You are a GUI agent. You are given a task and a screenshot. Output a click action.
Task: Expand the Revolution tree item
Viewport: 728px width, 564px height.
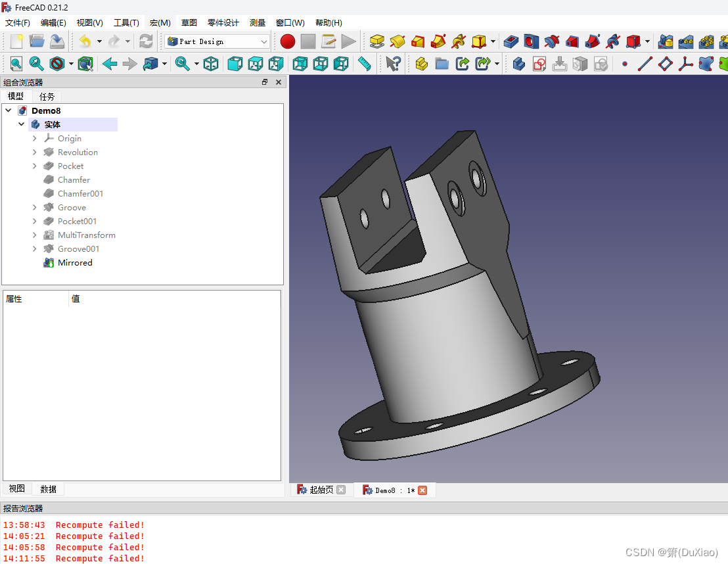34,152
